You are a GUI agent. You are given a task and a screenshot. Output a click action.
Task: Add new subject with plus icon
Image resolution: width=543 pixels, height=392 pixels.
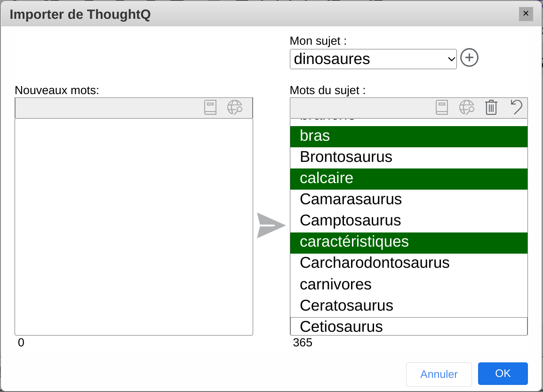click(469, 57)
